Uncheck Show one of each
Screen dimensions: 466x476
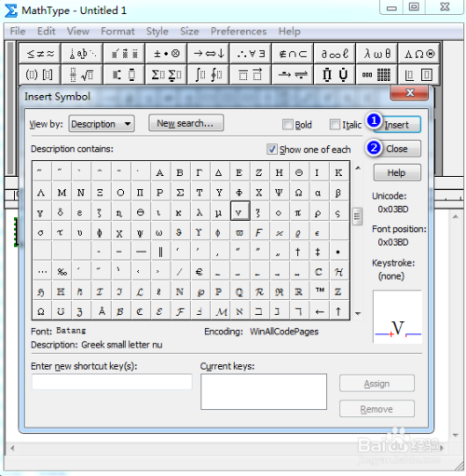[x=272, y=149]
